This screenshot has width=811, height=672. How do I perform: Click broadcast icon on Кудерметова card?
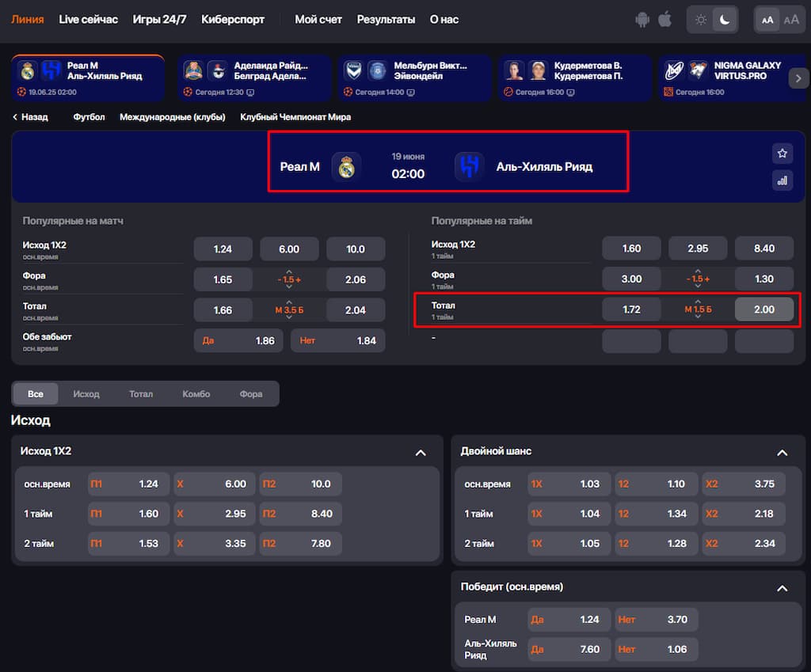pyautogui.click(x=570, y=93)
